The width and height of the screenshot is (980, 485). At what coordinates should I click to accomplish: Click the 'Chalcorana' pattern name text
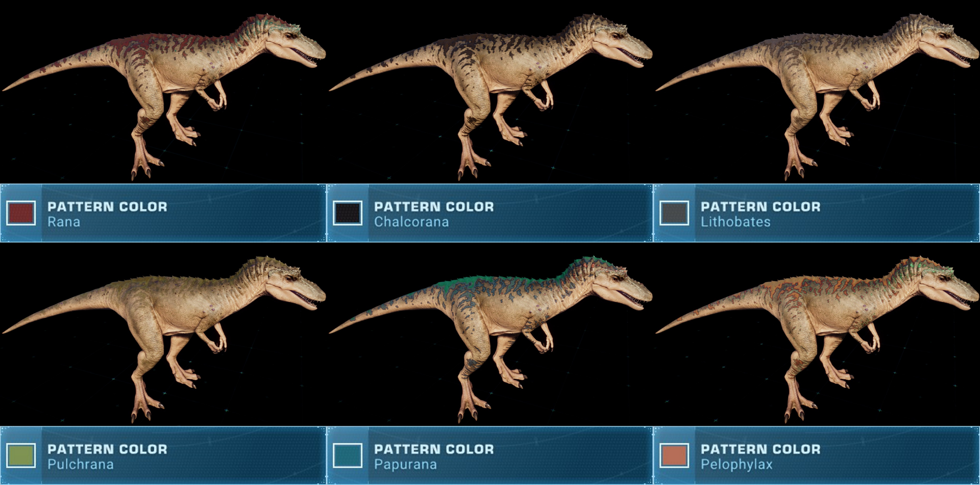point(411,222)
